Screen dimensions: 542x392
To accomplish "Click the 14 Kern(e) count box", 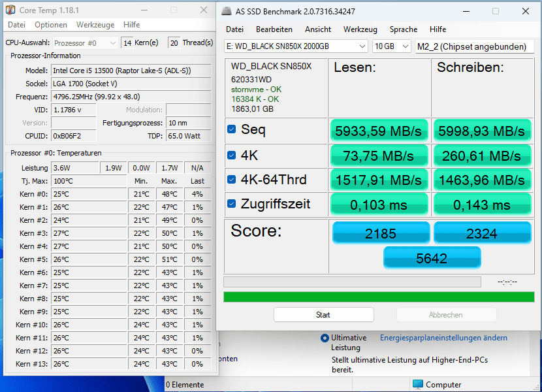I will 127,43.
